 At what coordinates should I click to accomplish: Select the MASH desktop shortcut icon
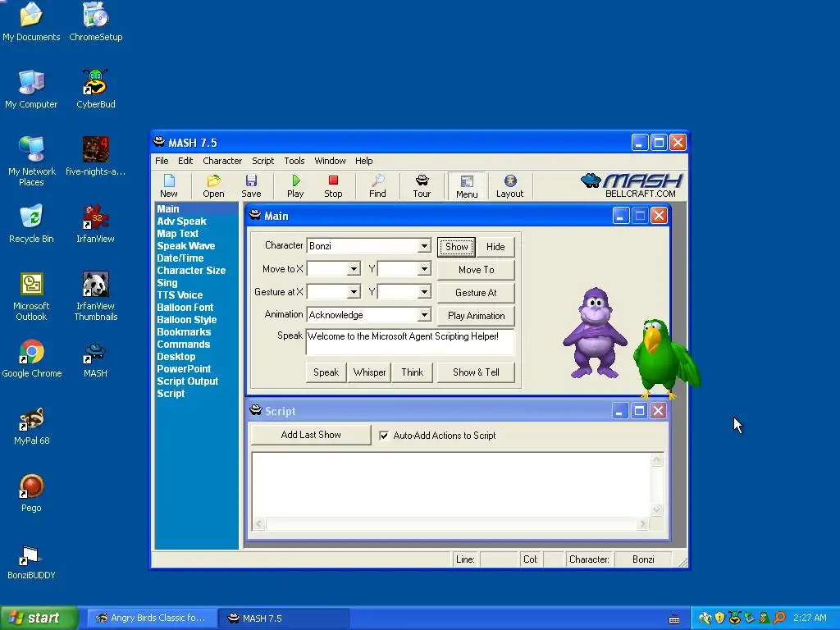tap(95, 358)
